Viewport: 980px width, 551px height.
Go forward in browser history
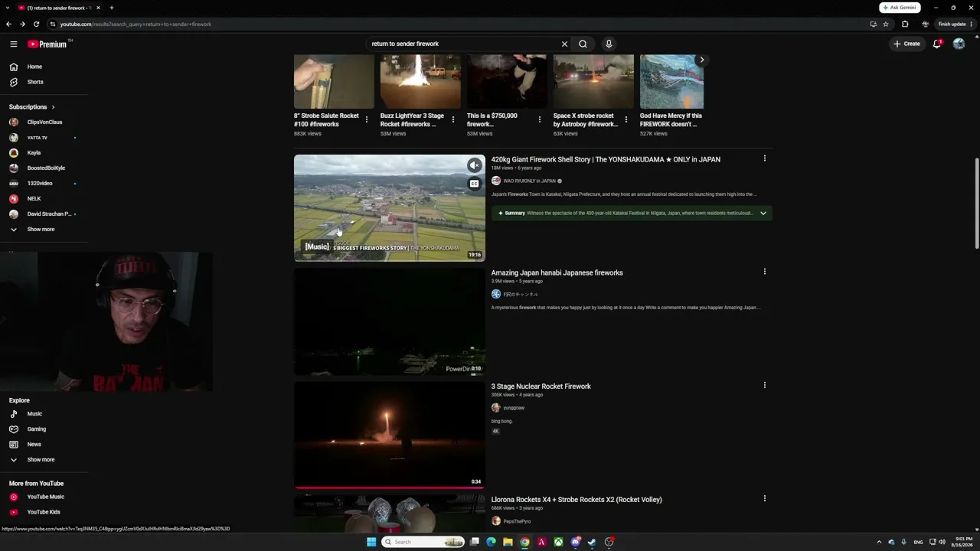tap(22, 24)
